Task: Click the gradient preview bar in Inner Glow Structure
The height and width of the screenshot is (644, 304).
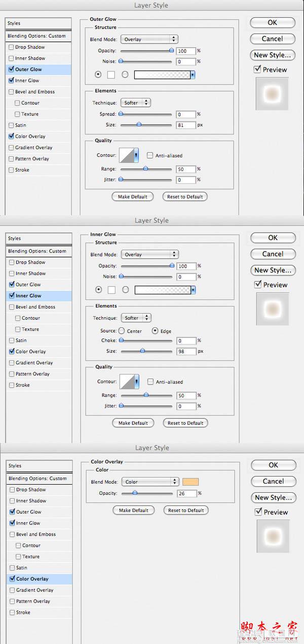Action: point(162,290)
